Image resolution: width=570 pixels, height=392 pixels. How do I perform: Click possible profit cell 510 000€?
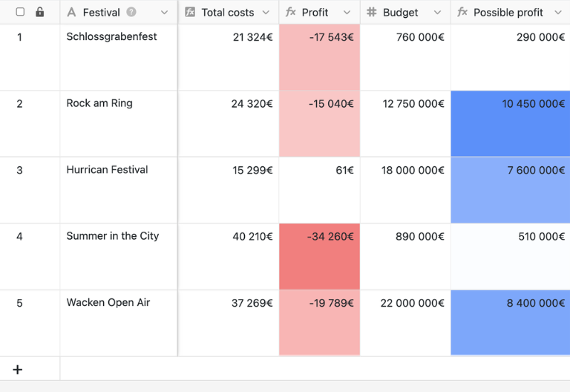point(511,257)
